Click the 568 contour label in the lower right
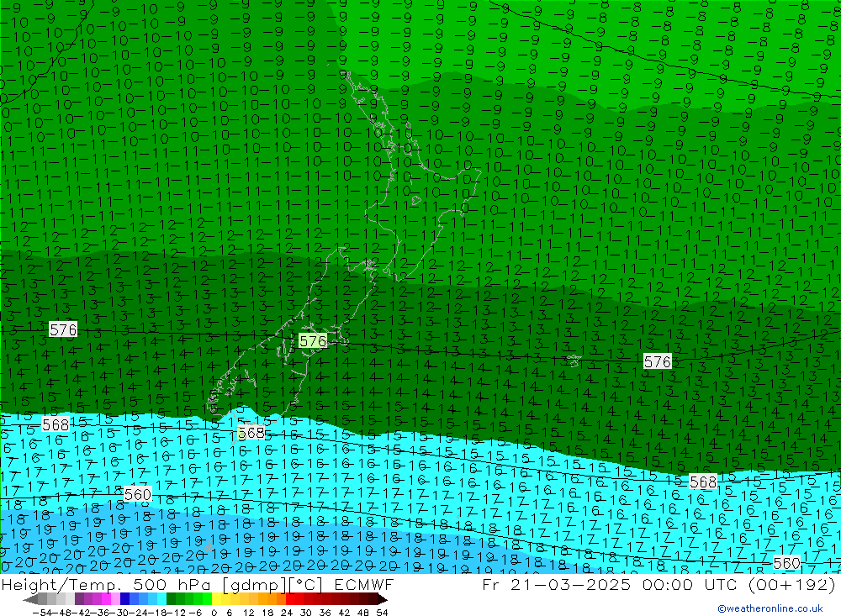This screenshot has width=841, height=616. tap(702, 482)
